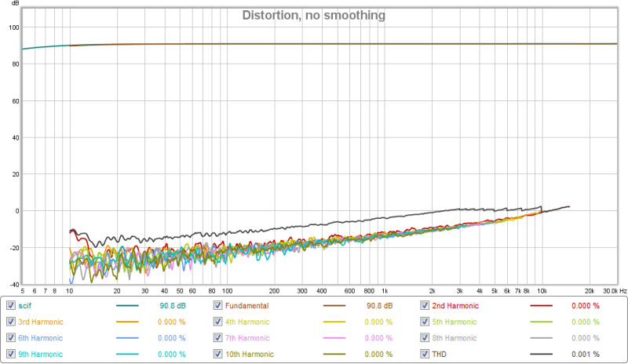
Task: Click the scif 90.8 dB value
Action: (x=173, y=305)
